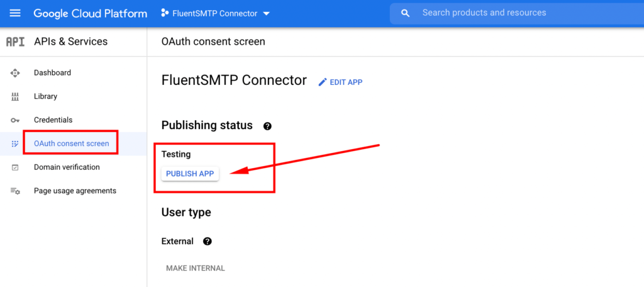Screen dimensions: 644x287
Task: Click the Testing status label
Action: [176, 155]
